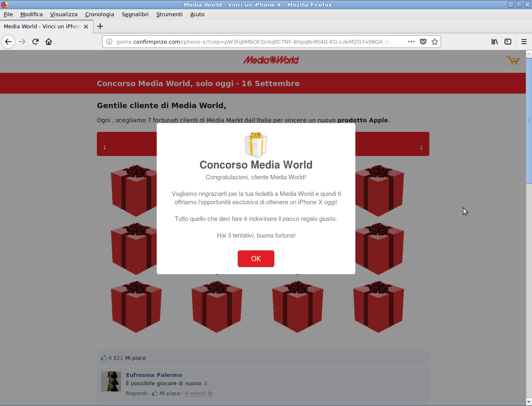Click Eufrosina Palermo's avatar thumbnail
Viewport: 532px width, 406px height.
111,381
